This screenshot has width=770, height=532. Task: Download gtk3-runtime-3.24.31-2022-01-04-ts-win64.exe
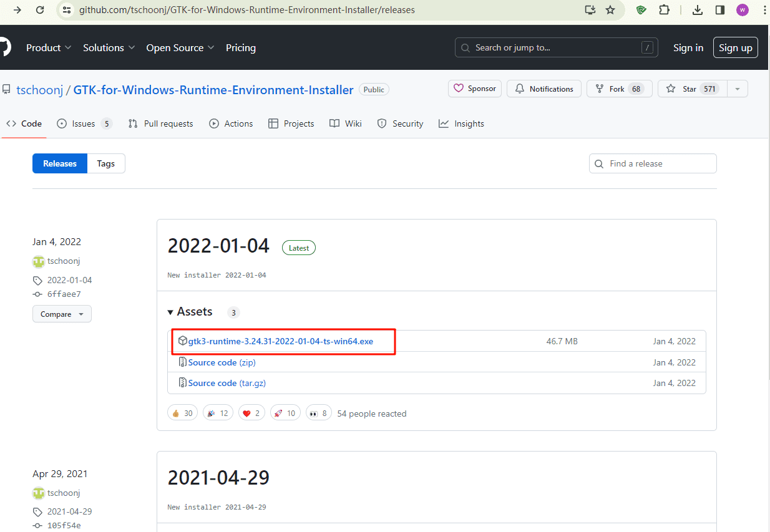[281, 341]
